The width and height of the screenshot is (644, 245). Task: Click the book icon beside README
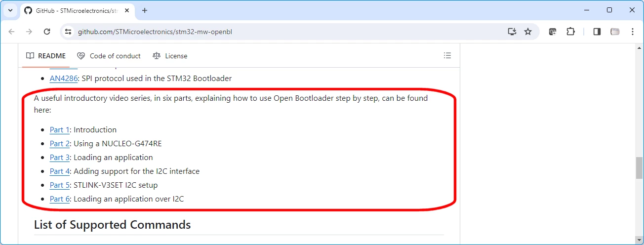pyautogui.click(x=30, y=56)
